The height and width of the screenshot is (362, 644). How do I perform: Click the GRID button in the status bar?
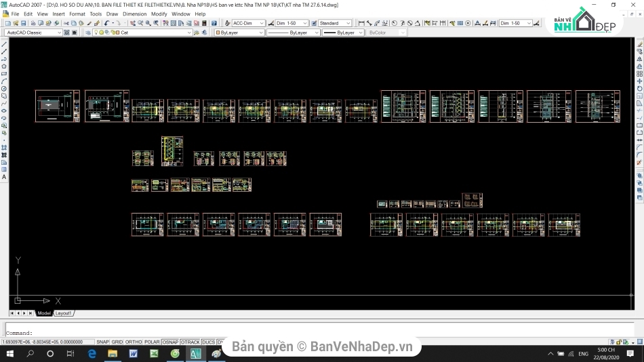(x=117, y=342)
